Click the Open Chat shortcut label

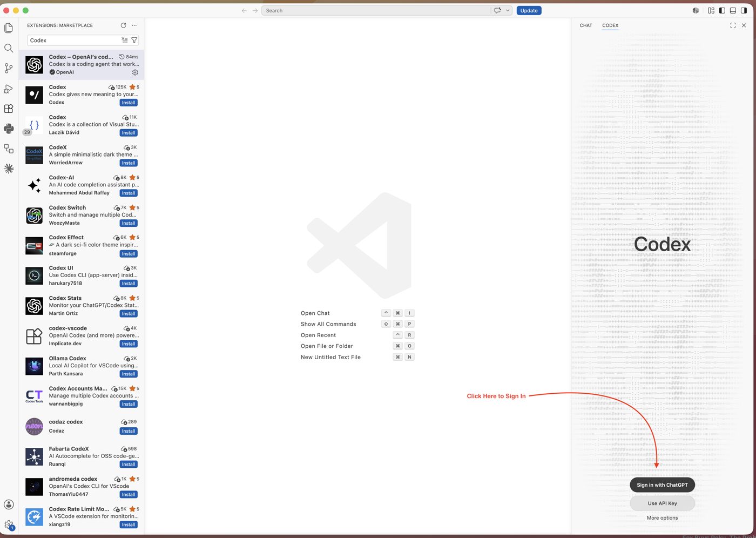coord(315,313)
